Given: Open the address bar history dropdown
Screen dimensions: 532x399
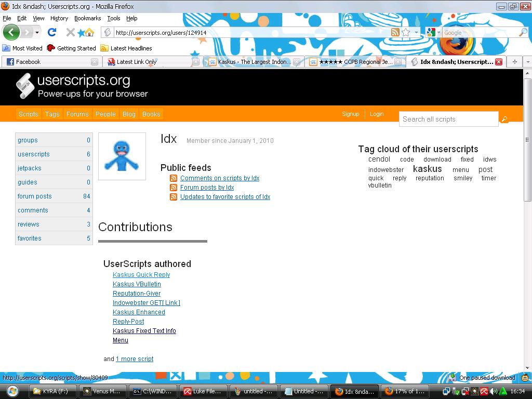Looking at the screenshot, I should (x=416, y=33).
